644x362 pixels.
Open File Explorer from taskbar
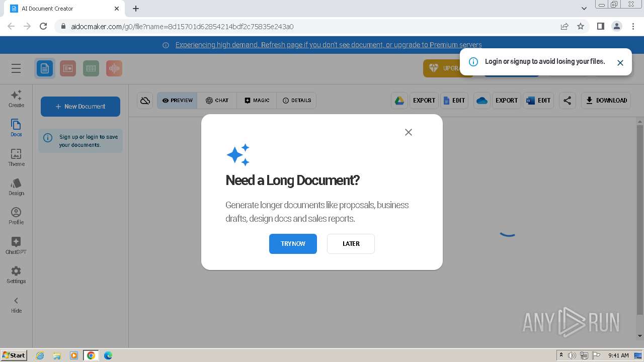[x=57, y=355]
